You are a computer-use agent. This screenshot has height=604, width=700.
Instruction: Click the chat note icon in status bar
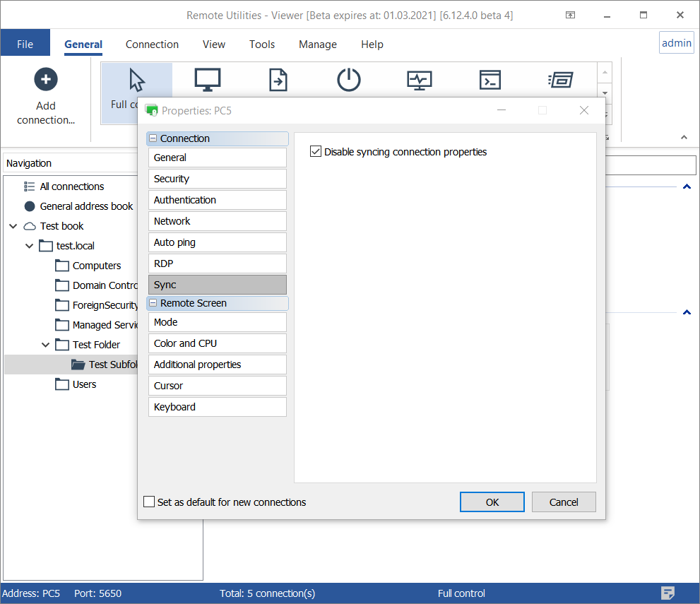[x=668, y=593]
